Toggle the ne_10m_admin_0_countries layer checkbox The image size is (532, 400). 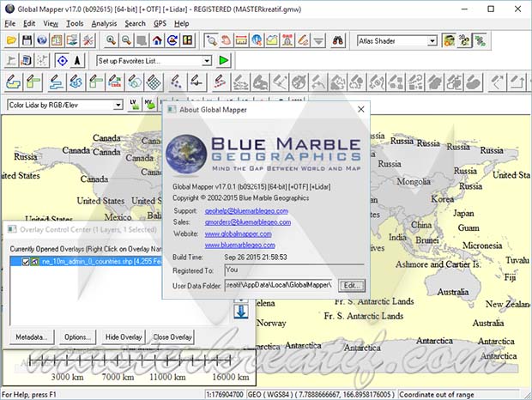[26, 261]
